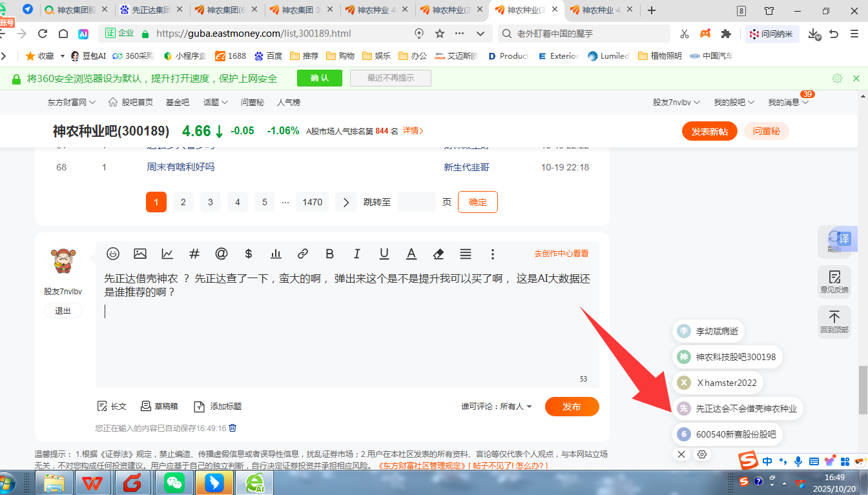Open the browser extensions puzzle icon

point(726,34)
